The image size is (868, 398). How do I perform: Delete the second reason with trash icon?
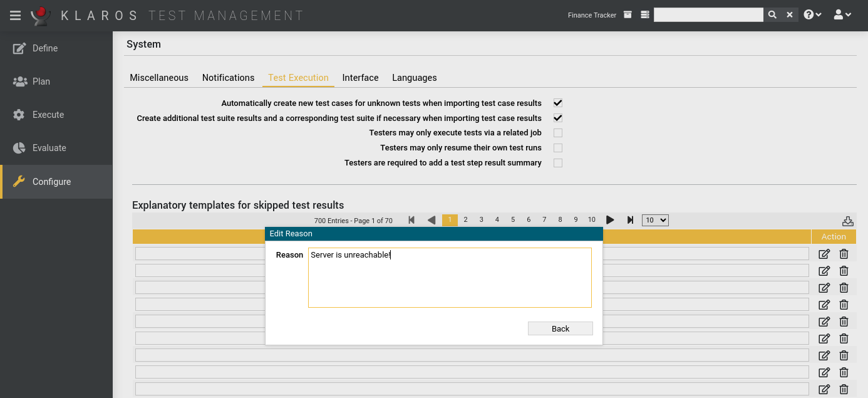[x=844, y=270]
